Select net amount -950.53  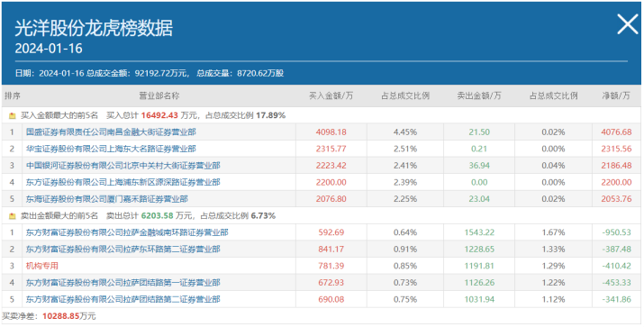tap(616, 232)
